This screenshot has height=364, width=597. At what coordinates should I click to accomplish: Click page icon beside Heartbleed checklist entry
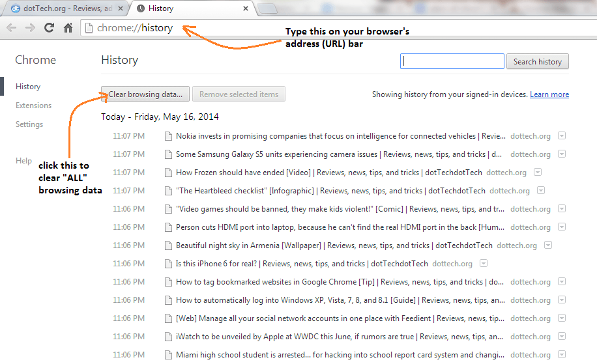click(x=168, y=191)
